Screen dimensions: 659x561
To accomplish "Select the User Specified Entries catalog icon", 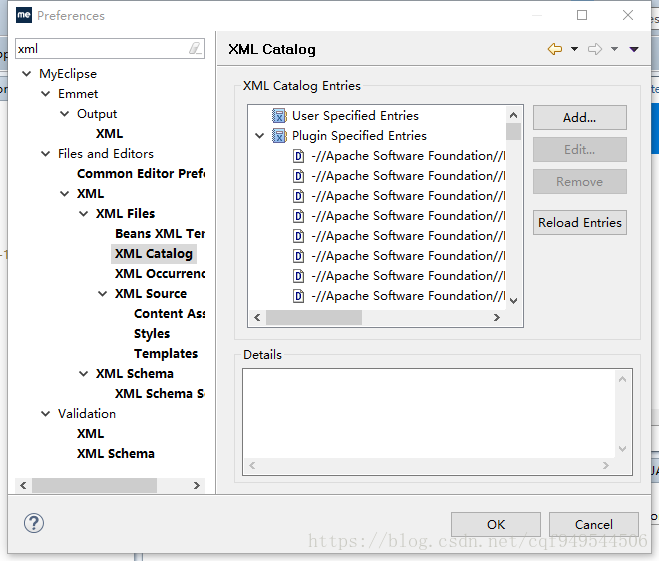I will click(279, 116).
